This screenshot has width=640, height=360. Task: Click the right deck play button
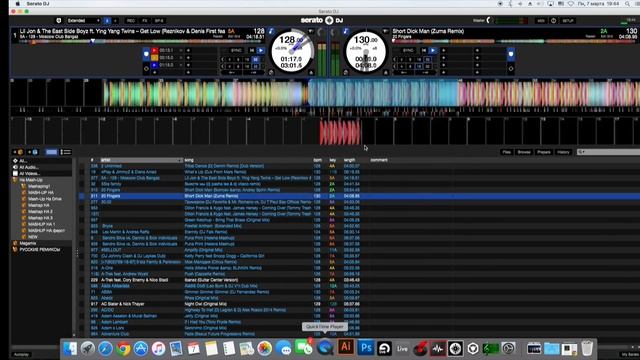tap(433, 50)
